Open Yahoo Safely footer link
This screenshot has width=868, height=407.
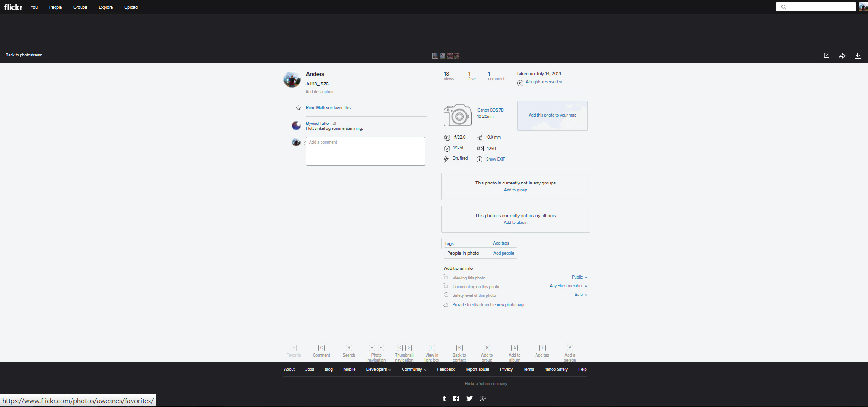pos(556,369)
